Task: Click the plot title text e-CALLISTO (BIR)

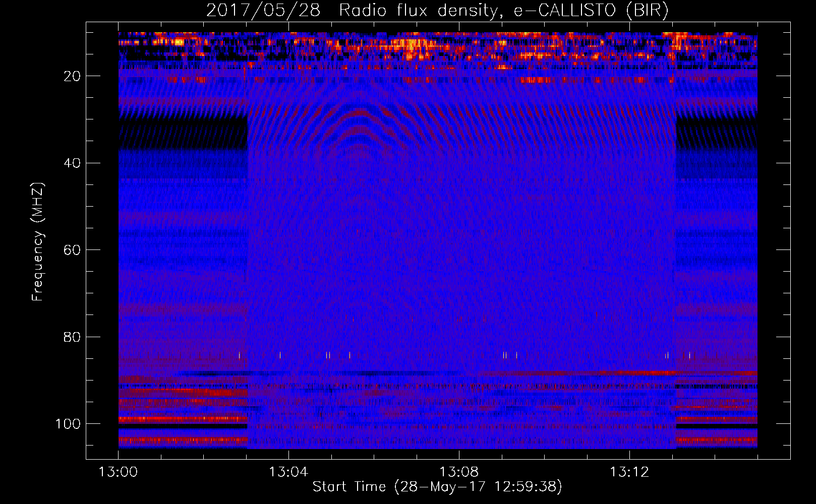Action: click(x=591, y=11)
